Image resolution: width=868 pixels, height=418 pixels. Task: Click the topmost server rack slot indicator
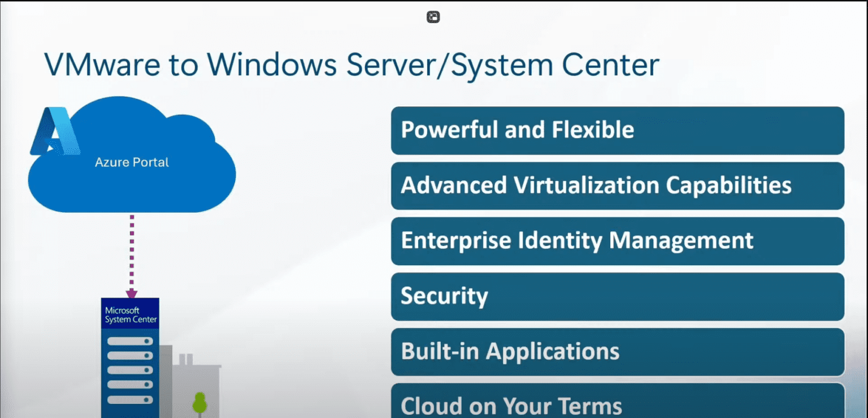129,341
